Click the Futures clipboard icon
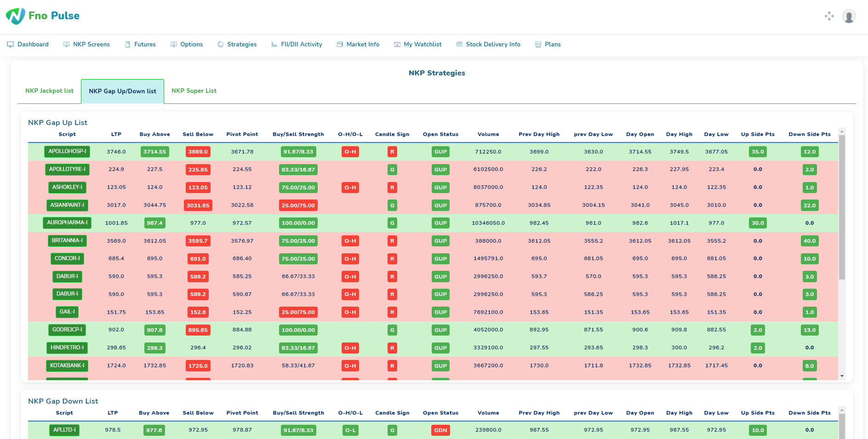The height and width of the screenshot is (439, 868). (127, 45)
